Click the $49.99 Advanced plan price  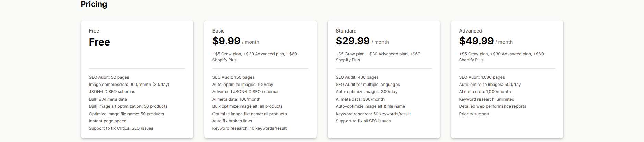pos(476,41)
